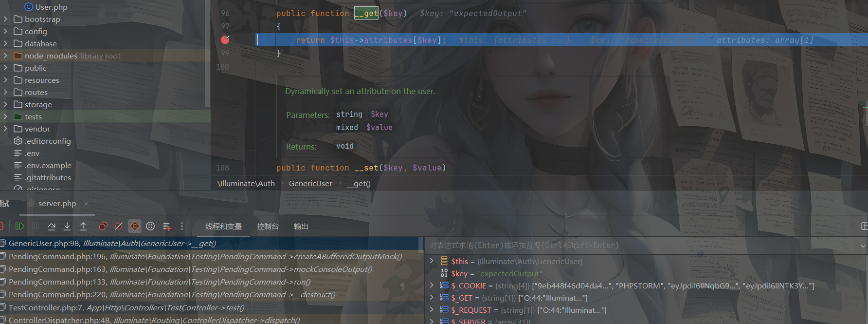Open the View Breakpoints dialog
868x324 pixels.
(x=103, y=226)
